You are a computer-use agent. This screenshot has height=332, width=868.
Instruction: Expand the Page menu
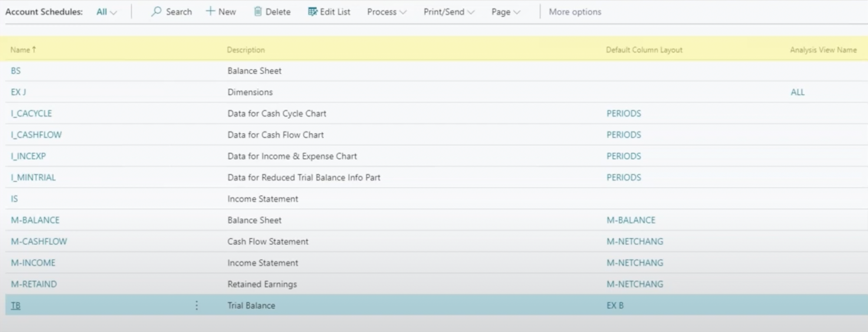(506, 12)
